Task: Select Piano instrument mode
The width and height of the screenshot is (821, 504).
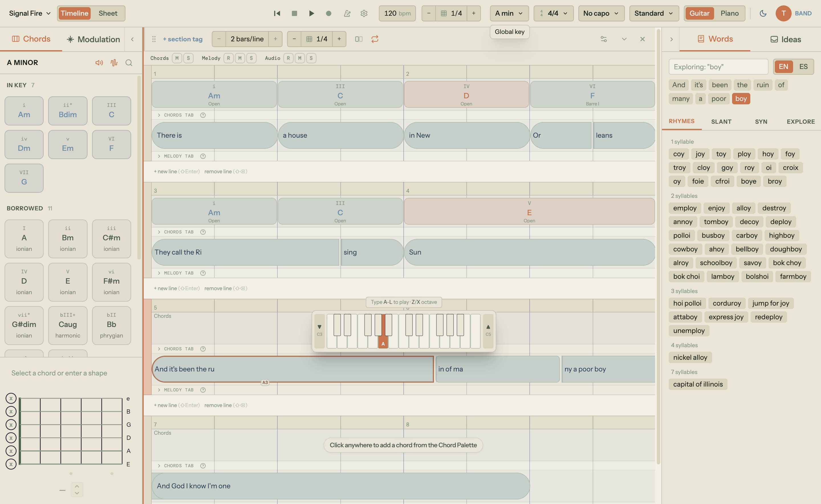Action: coord(729,13)
